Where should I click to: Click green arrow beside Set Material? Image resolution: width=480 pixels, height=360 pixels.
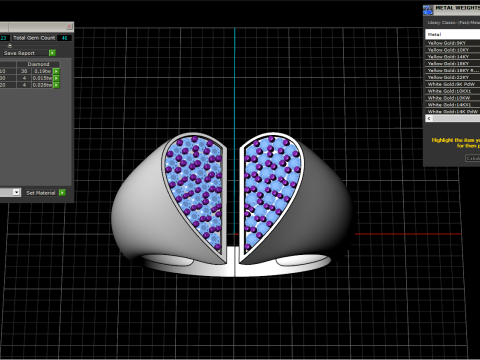pyautogui.click(x=62, y=193)
